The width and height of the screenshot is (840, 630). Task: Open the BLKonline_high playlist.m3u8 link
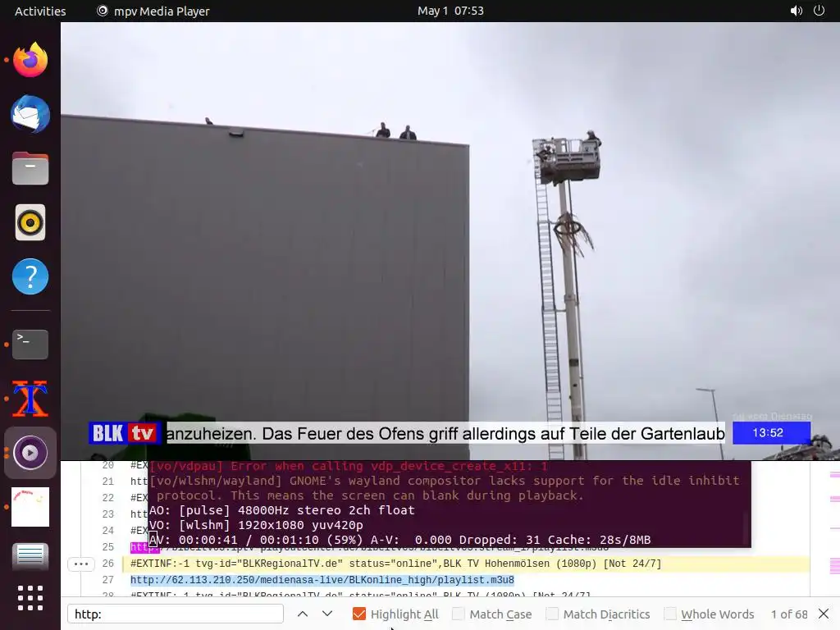(x=322, y=580)
